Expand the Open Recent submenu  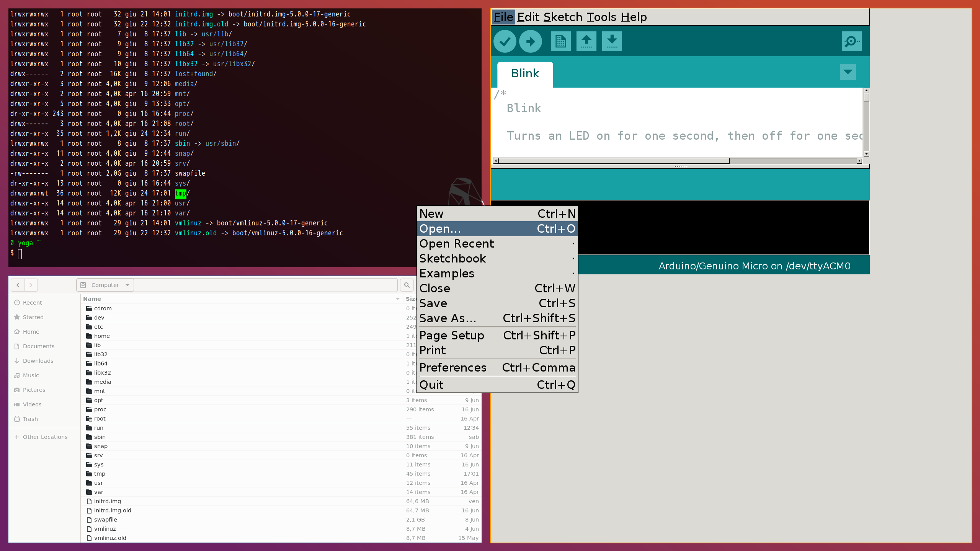(x=457, y=243)
